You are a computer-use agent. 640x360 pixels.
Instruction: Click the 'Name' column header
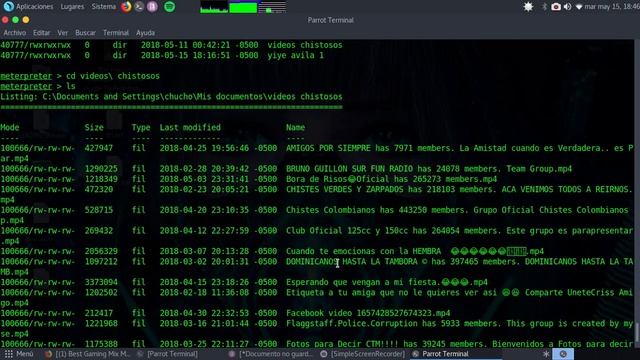296,127
